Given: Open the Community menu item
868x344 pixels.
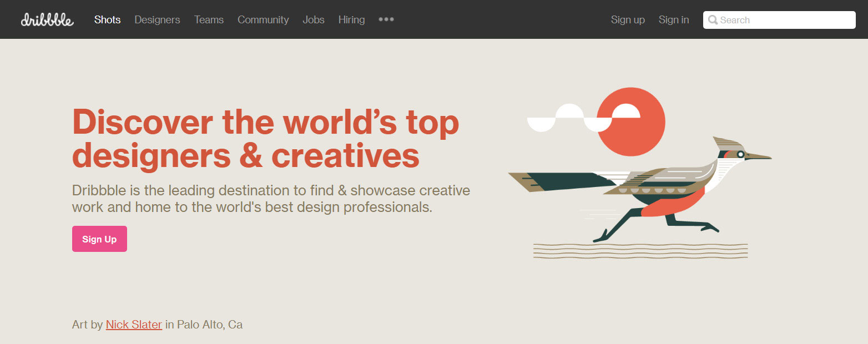Looking at the screenshot, I should (263, 20).
